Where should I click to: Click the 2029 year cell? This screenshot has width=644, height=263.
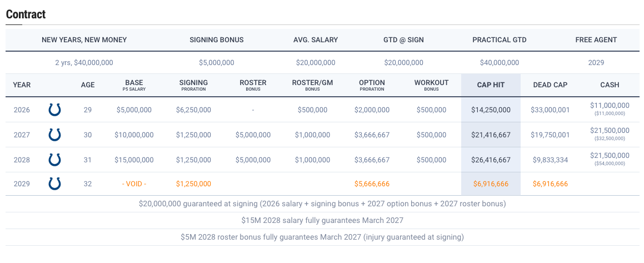22,183
